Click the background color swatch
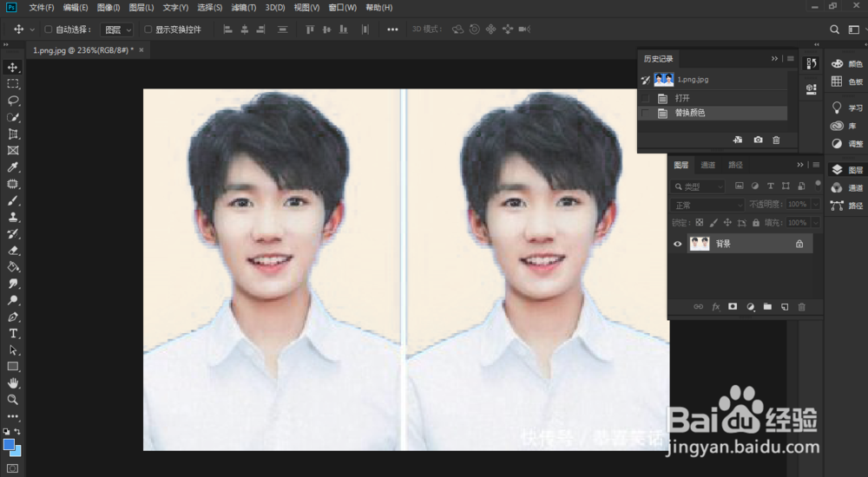 tap(17, 453)
